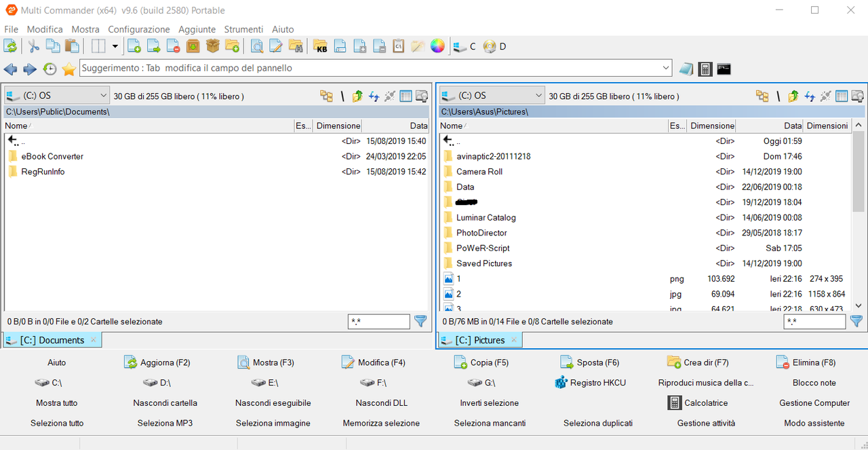Click the Copy icon in toolbar
Viewport: 868px width, 450px height.
point(53,46)
